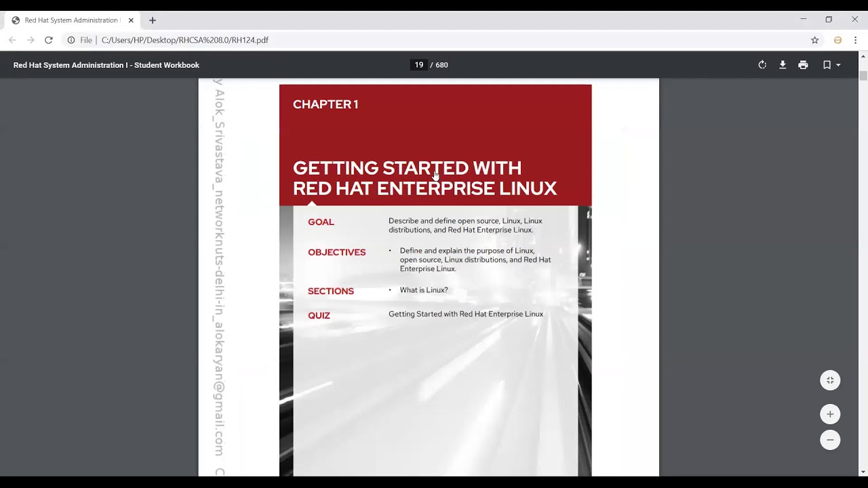Screen dimensions: 868x488
Task: Click the 'OBJECTIVES' label
Action: pos(336,252)
